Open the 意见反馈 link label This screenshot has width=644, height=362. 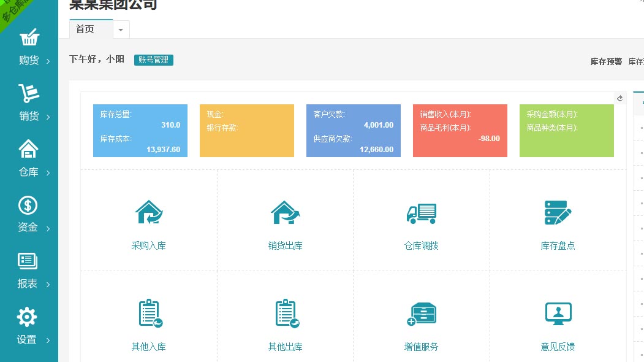pyautogui.click(x=558, y=347)
